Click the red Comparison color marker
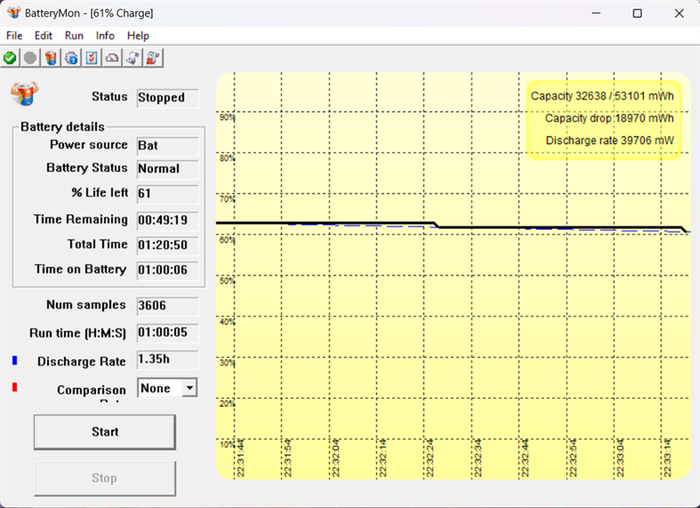 (15, 387)
